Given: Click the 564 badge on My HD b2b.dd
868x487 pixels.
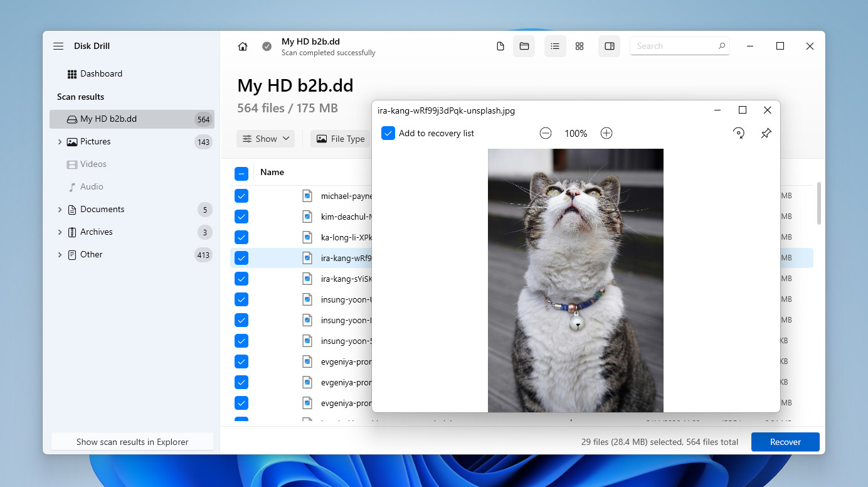Looking at the screenshot, I should 203,119.
